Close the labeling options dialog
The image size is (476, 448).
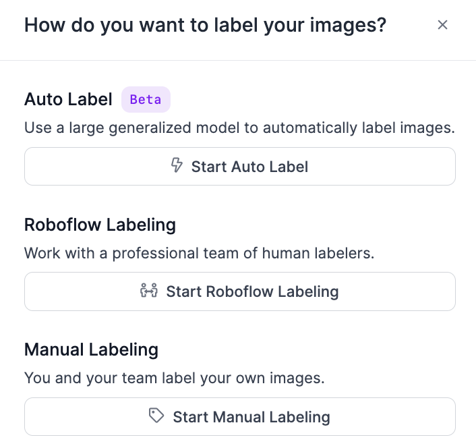coord(442,25)
